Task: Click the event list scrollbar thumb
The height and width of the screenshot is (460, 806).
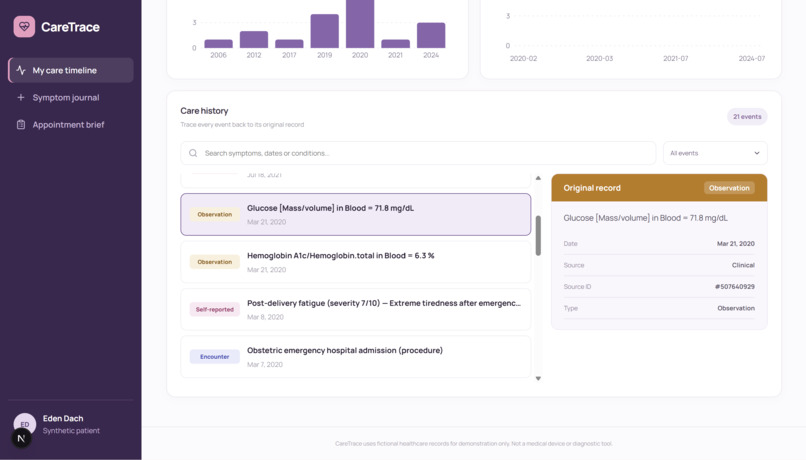Action: [x=538, y=235]
